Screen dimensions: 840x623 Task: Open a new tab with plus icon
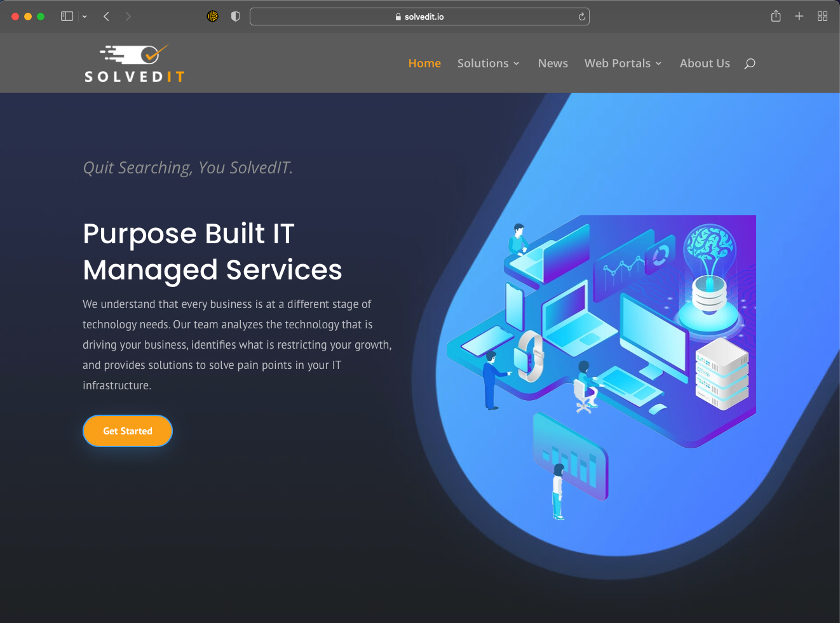(x=799, y=17)
